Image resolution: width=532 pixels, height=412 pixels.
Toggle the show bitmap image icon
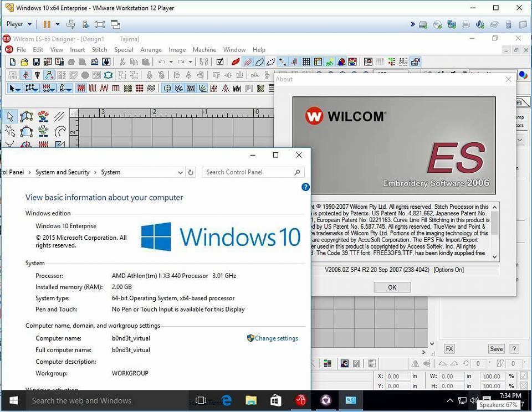coord(329,61)
